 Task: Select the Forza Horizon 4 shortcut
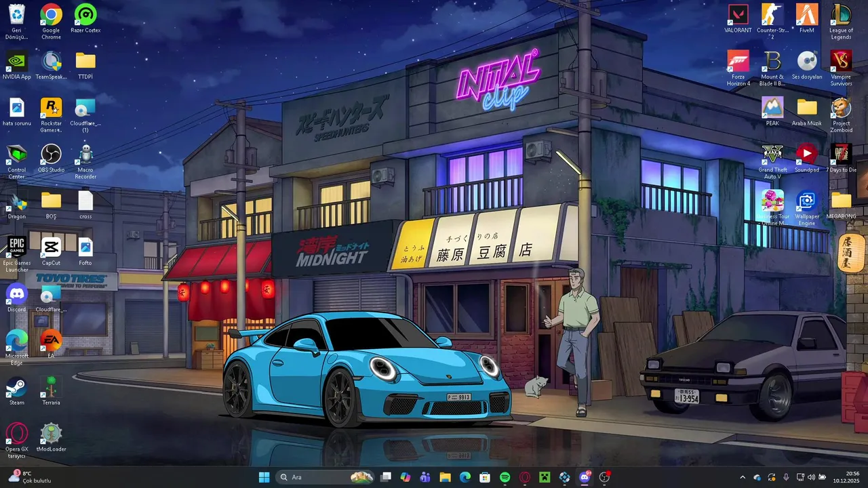(x=738, y=68)
